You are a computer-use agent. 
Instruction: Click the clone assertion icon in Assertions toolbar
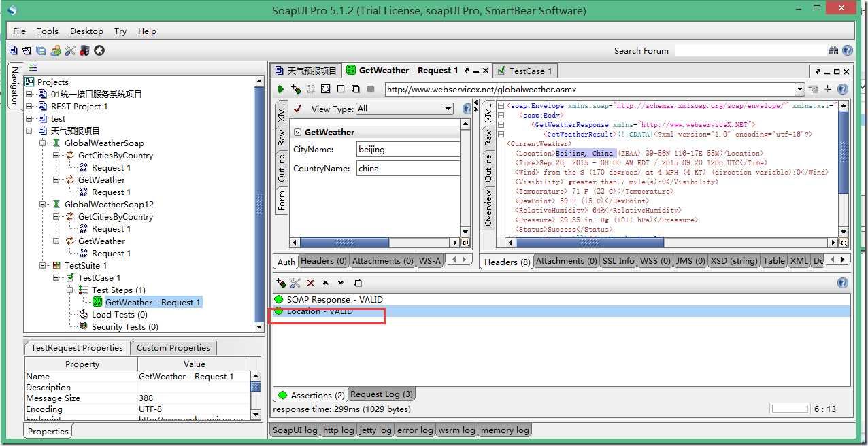[358, 283]
